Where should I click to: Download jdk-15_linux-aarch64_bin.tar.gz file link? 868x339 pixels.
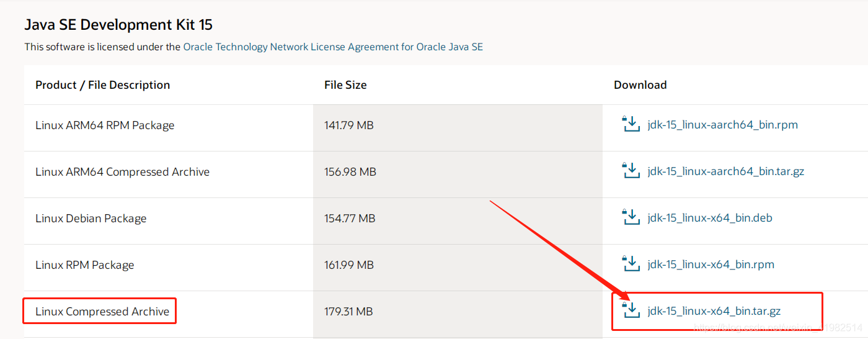pos(725,171)
